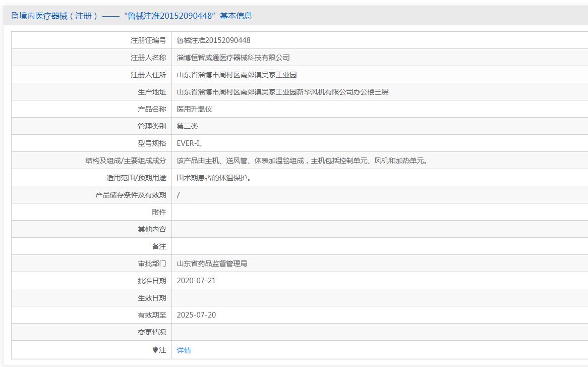Viewport: 588px width, 367px height.
Task: Select address 山东省淄博市周村区南郊镇吴家工业园
Action: pos(237,75)
